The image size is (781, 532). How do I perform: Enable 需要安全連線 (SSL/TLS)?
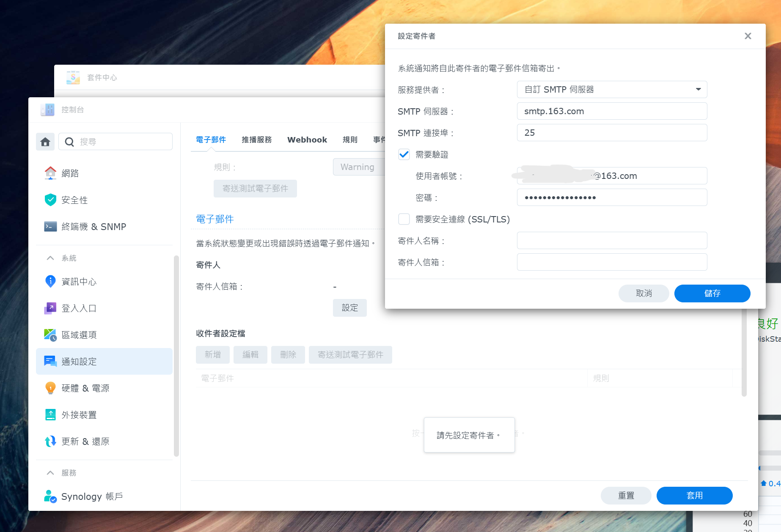[x=404, y=219]
